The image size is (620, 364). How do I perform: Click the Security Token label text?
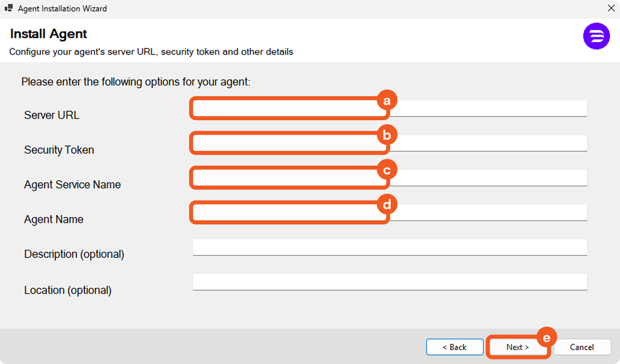59,150
